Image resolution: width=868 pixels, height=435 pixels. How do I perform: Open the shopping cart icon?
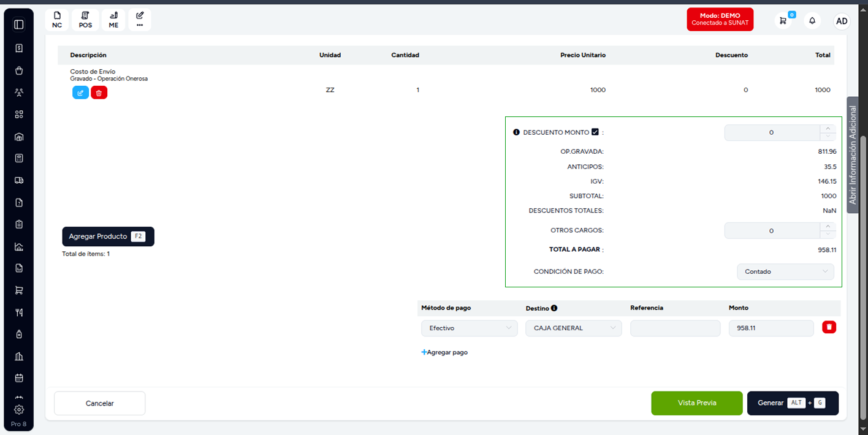(783, 20)
